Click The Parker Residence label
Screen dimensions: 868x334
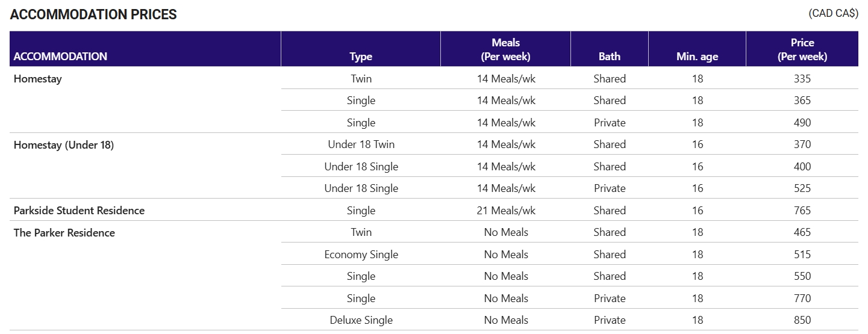(x=64, y=233)
